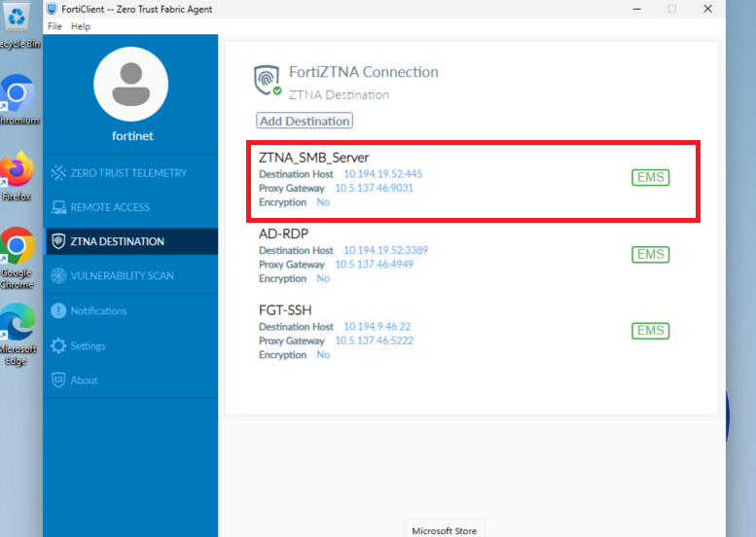Click the user avatar picture

point(130,85)
